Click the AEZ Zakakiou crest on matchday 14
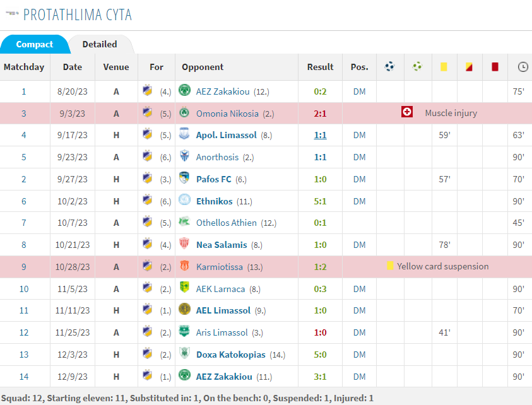 pos(184,375)
